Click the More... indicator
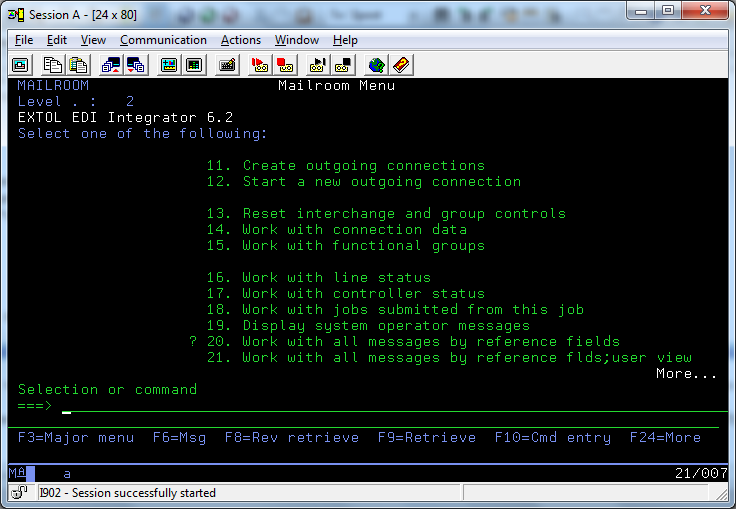This screenshot has width=736, height=509. pos(686,374)
